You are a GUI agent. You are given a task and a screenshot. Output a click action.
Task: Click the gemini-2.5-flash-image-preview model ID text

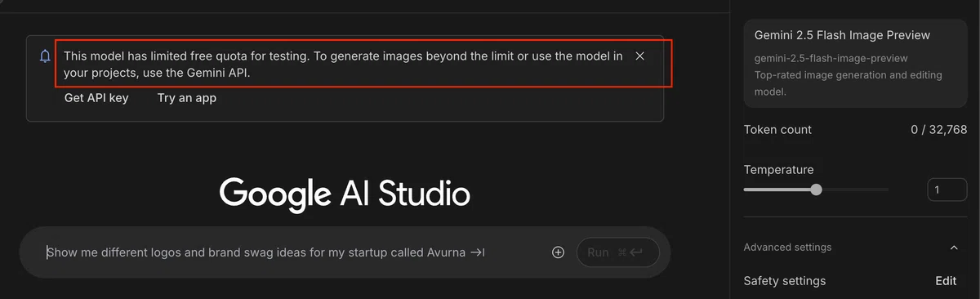coord(831,58)
